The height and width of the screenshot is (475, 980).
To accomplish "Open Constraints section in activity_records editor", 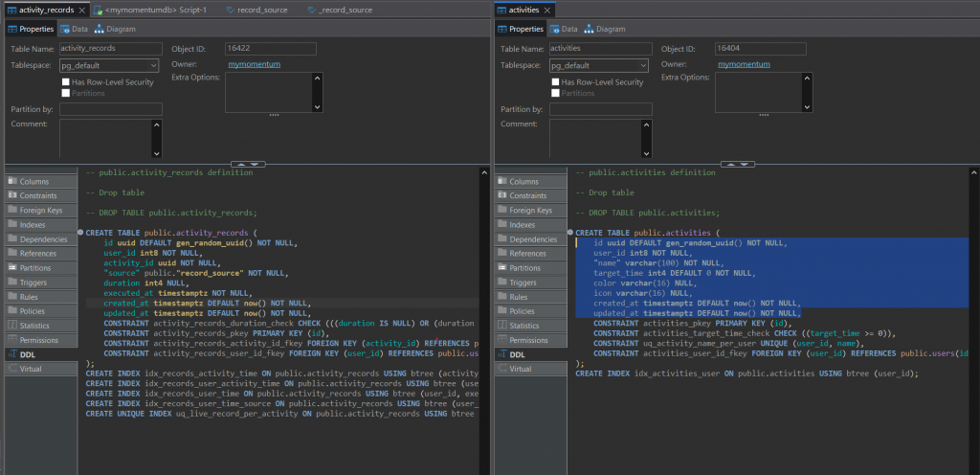I will coord(40,195).
